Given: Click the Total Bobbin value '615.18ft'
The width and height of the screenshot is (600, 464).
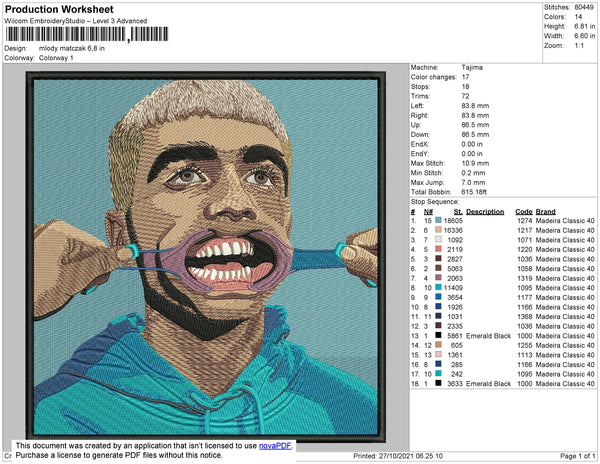Looking at the screenshot, I should 474,192.
